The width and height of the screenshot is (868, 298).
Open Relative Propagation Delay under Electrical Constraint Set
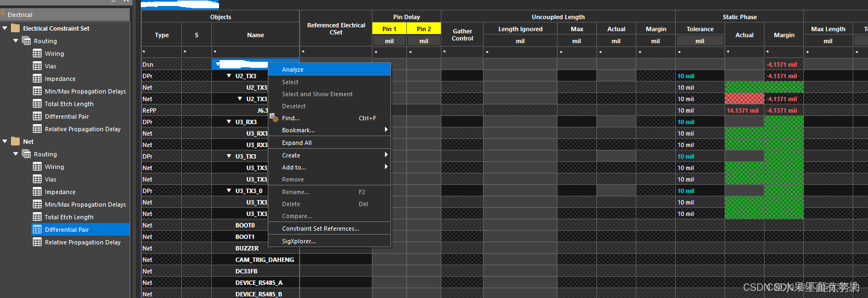pos(82,129)
